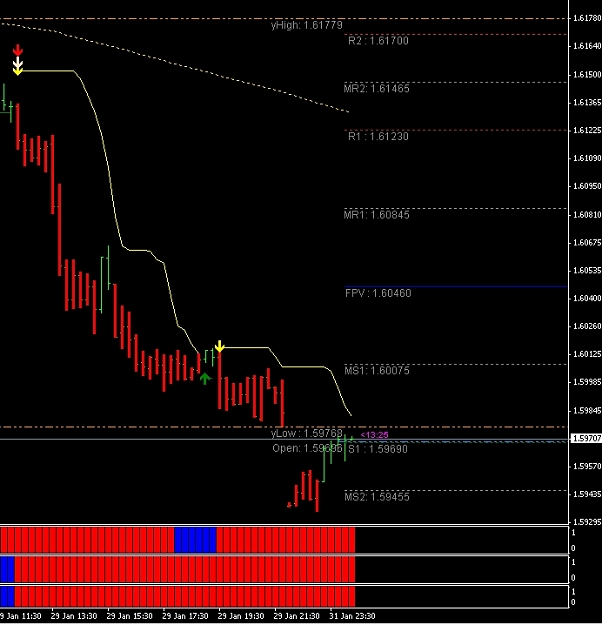The height and width of the screenshot is (625, 602).
Task: Click the 31 Jan 23:30 time axis label
Action: [x=352, y=616]
